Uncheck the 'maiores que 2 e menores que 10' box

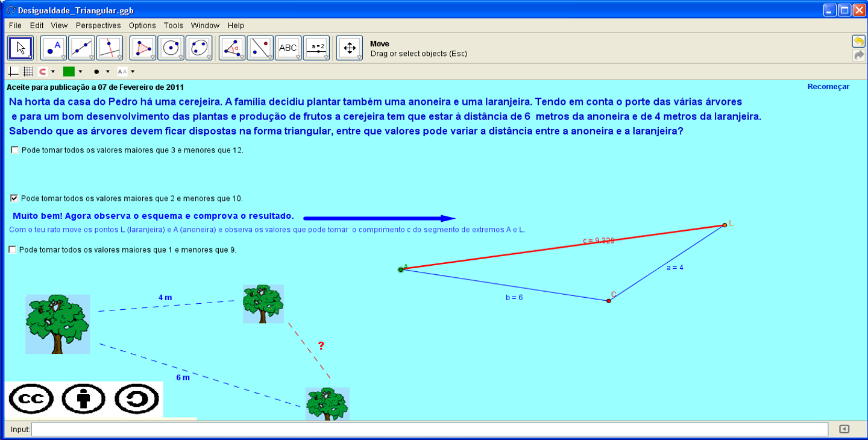pos(14,198)
